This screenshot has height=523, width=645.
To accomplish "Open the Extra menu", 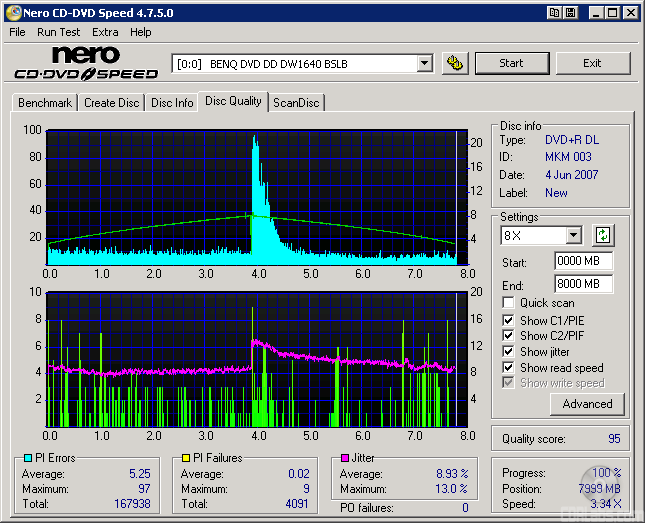I will pyautogui.click(x=105, y=32).
